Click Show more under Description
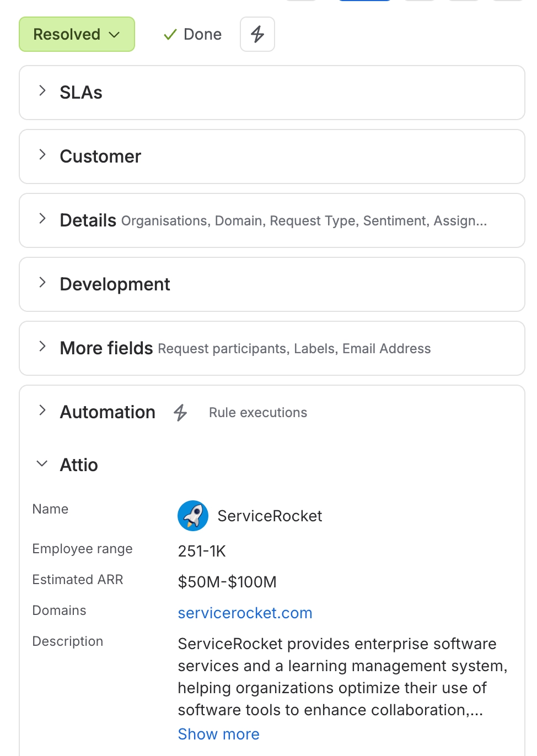537x756 pixels. (218, 734)
